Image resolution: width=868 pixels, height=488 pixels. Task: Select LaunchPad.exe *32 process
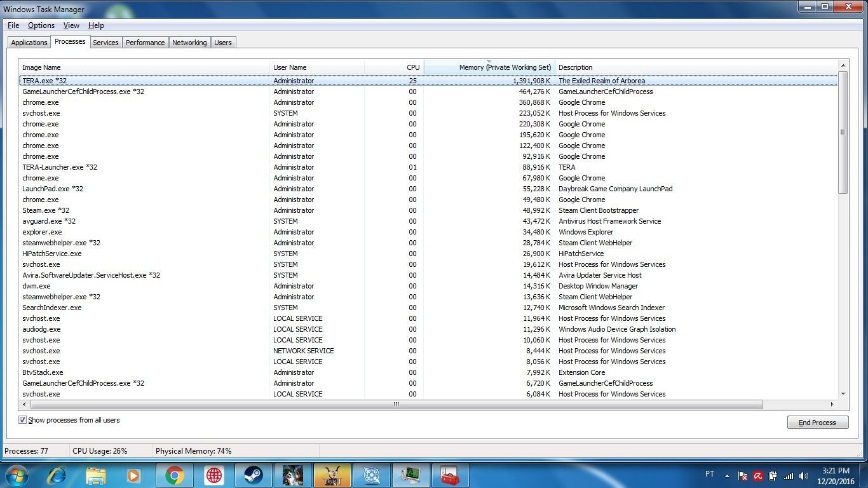click(x=428, y=189)
